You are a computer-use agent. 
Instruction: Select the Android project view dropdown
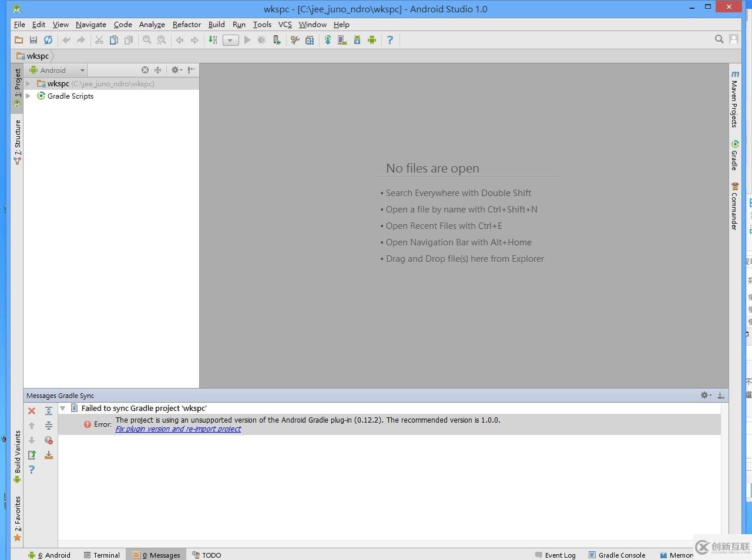coord(57,70)
